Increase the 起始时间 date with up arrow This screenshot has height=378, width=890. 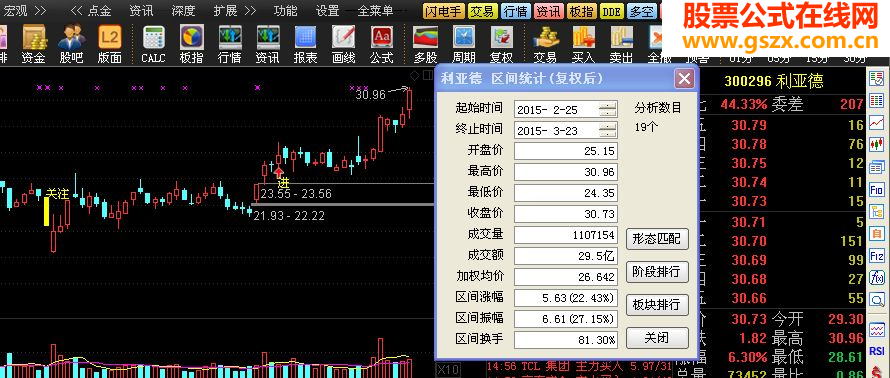coord(608,105)
